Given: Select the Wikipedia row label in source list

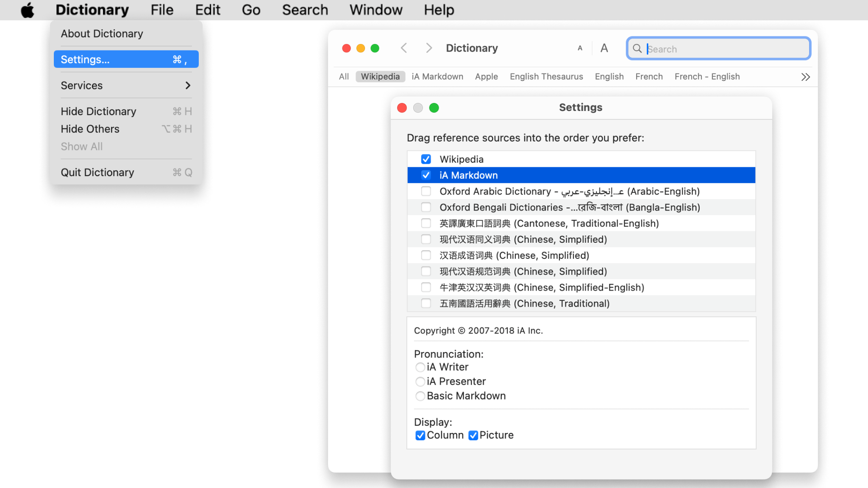Looking at the screenshot, I should [x=462, y=159].
